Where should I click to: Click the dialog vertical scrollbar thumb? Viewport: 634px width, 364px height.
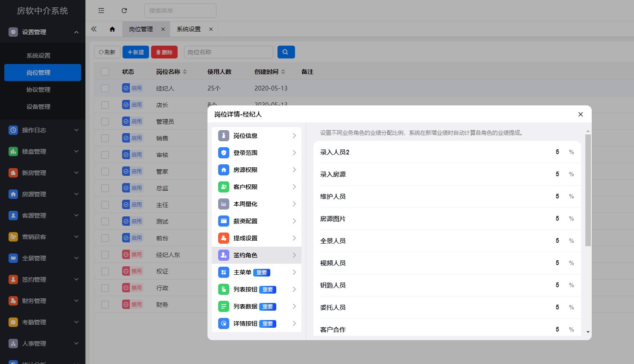click(x=588, y=190)
